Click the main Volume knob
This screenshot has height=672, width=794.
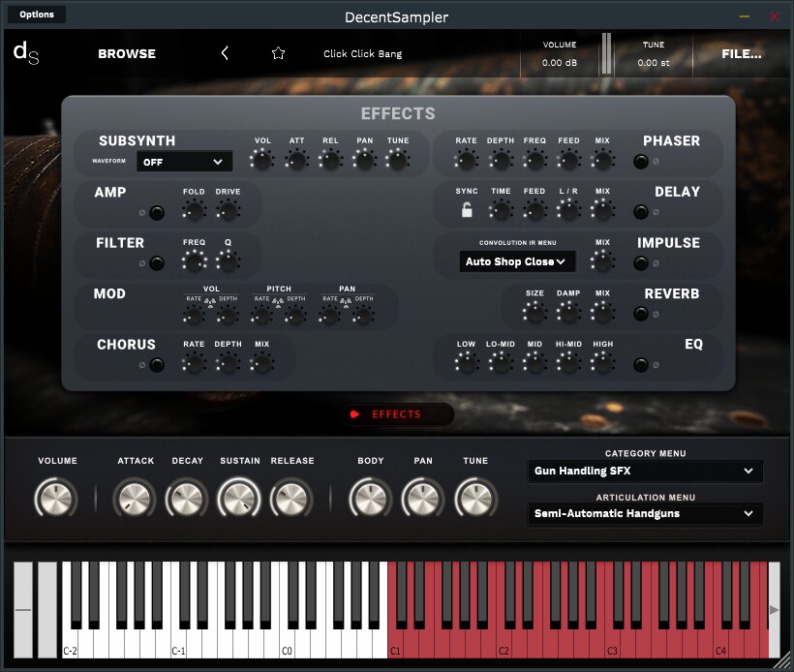(x=56, y=499)
